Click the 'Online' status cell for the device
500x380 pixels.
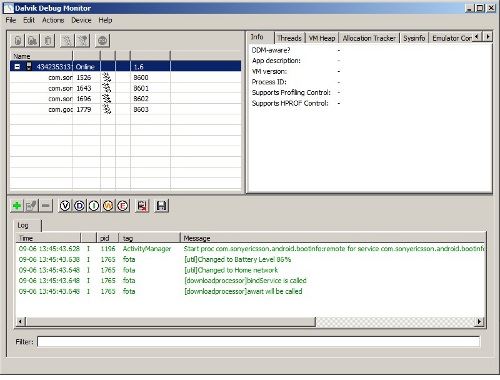85,67
